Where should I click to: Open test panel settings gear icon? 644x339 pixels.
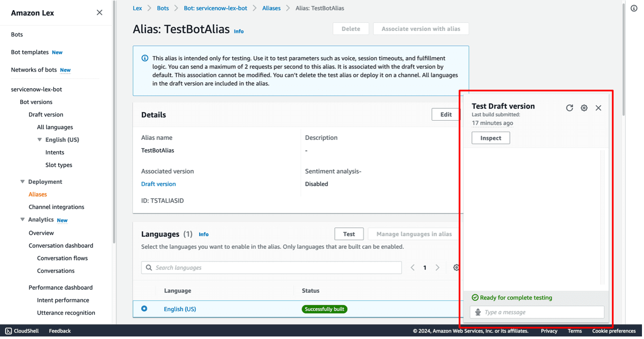click(x=584, y=108)
